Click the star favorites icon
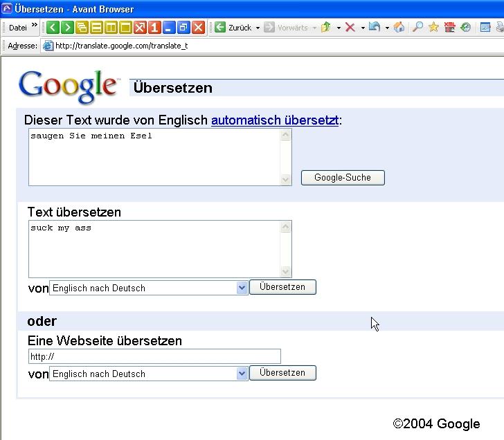Image resolution: width=504 pixels, height=440 pixels. coord(433,27)
